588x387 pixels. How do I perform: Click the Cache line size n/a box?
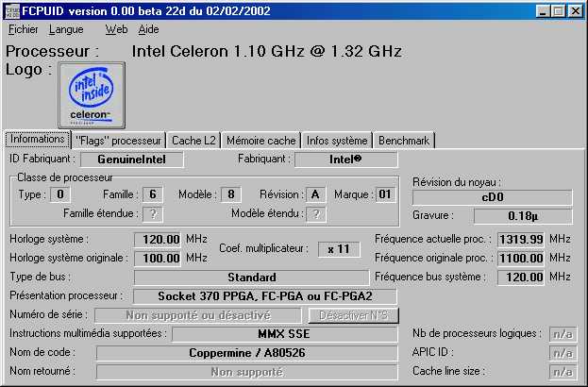pyautogui.click(x=563, y=372)
